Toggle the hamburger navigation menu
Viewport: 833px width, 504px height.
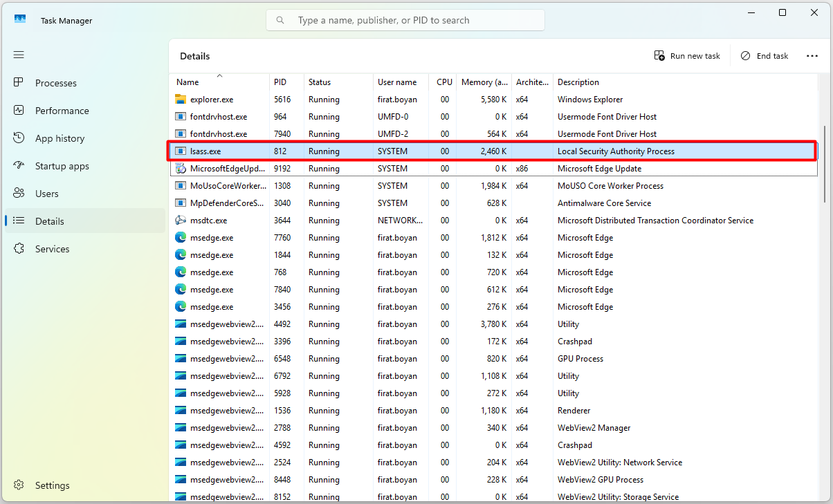tap(19, 55)
